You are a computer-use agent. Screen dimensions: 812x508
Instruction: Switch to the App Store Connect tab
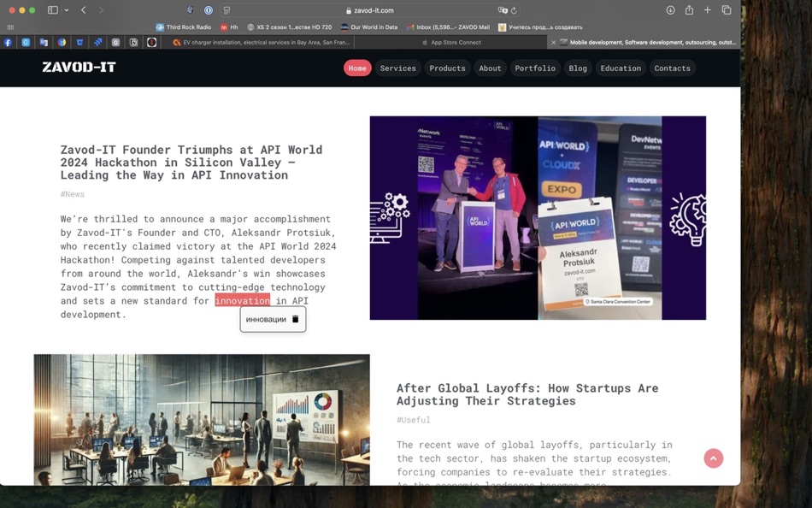coord(450,43)
